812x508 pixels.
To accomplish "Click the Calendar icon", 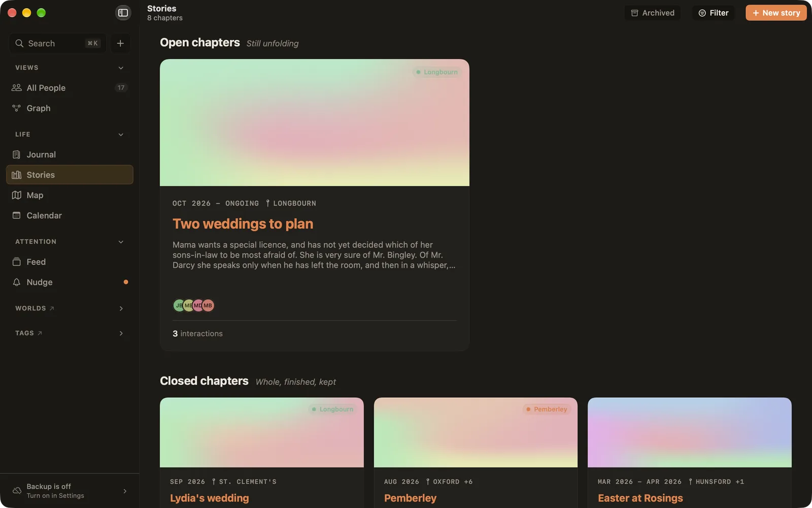I will point(16,215).
